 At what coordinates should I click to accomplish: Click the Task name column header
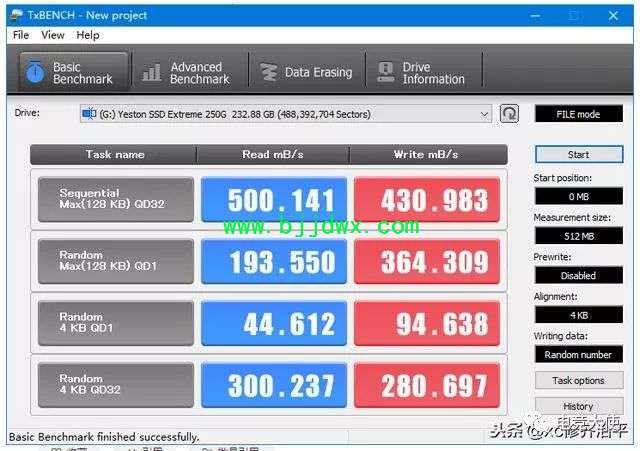[114, 154]
